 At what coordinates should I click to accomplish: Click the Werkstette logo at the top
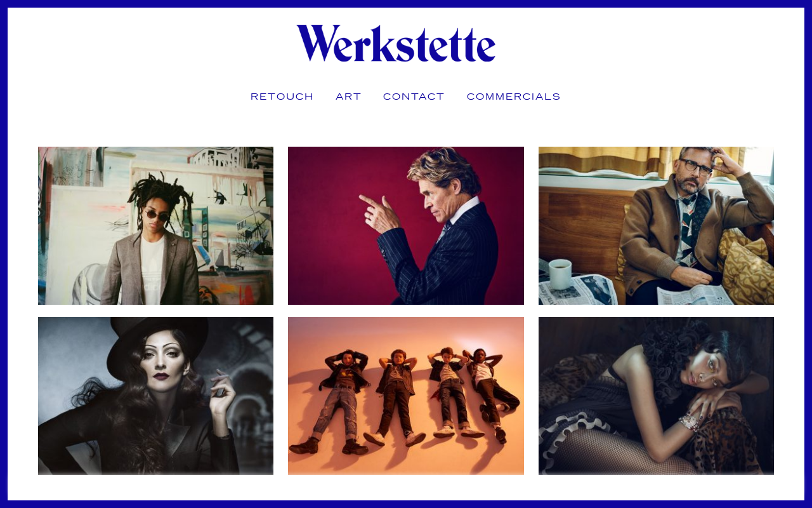point(396,43)
